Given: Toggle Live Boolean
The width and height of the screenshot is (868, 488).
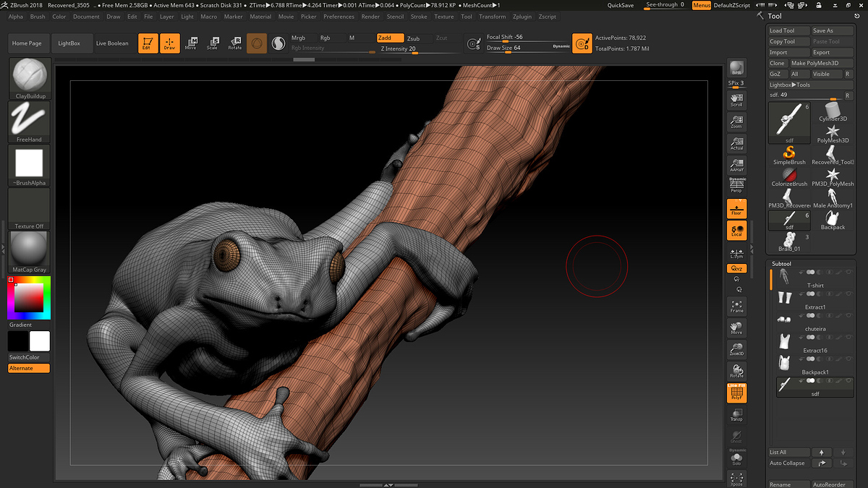Looking at the screenshot, I should 112,43.
